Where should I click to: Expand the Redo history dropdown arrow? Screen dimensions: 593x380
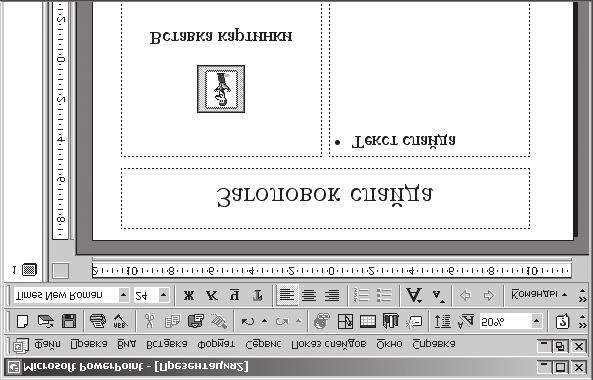point(299,322)
